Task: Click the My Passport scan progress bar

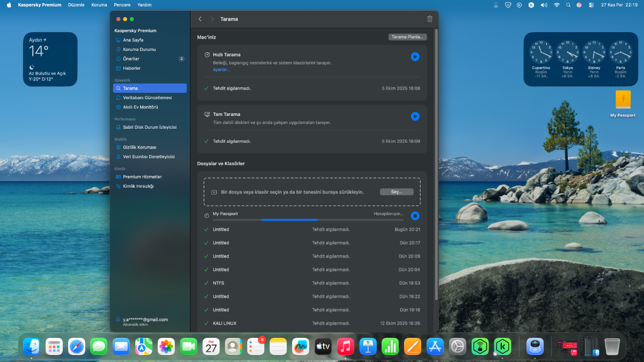Action: click(308, 220)
